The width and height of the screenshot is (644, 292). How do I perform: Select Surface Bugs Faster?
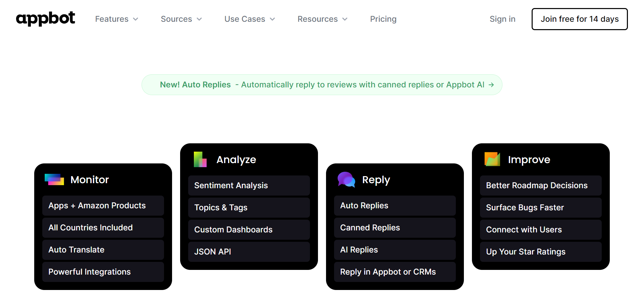(541, 208)
